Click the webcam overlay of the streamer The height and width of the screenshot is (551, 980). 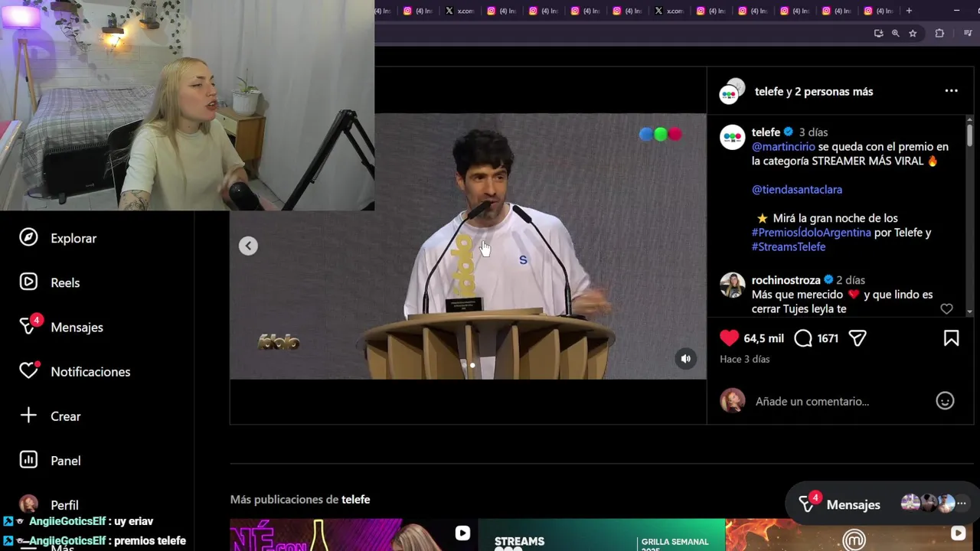click(x=187, y=105)
